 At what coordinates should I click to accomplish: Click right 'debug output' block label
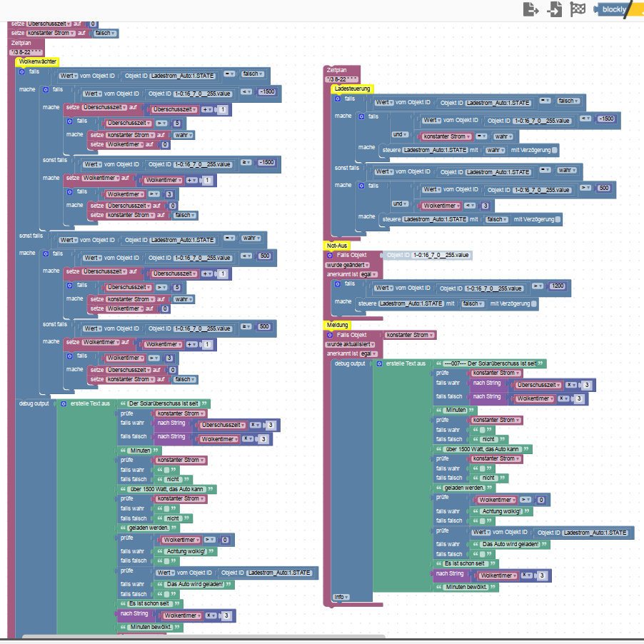(350, 363)
